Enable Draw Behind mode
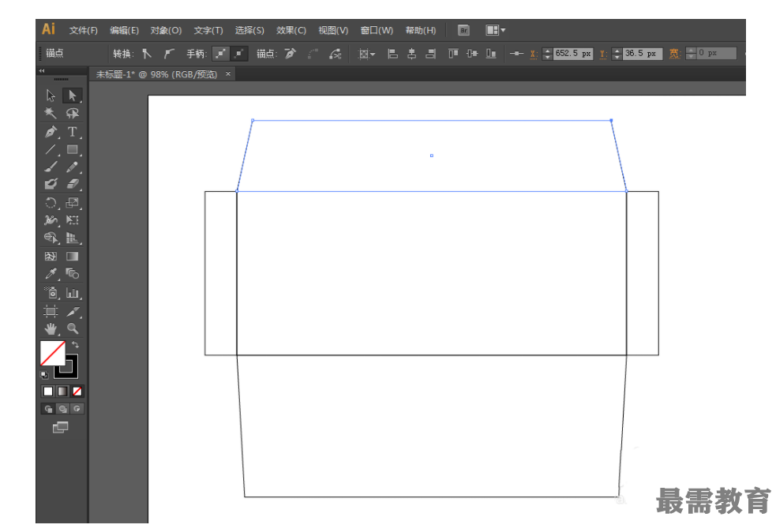776x532 pixels. (x=62, y=409)
